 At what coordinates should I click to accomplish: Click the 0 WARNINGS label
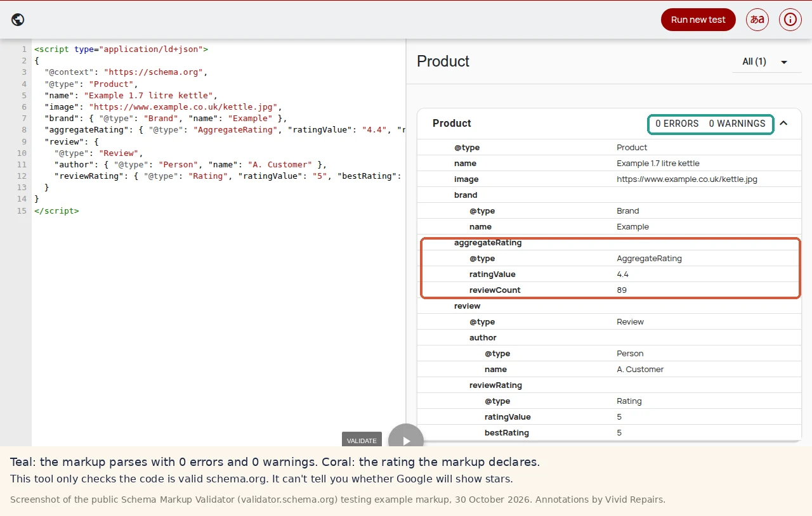tap(737, 124)
